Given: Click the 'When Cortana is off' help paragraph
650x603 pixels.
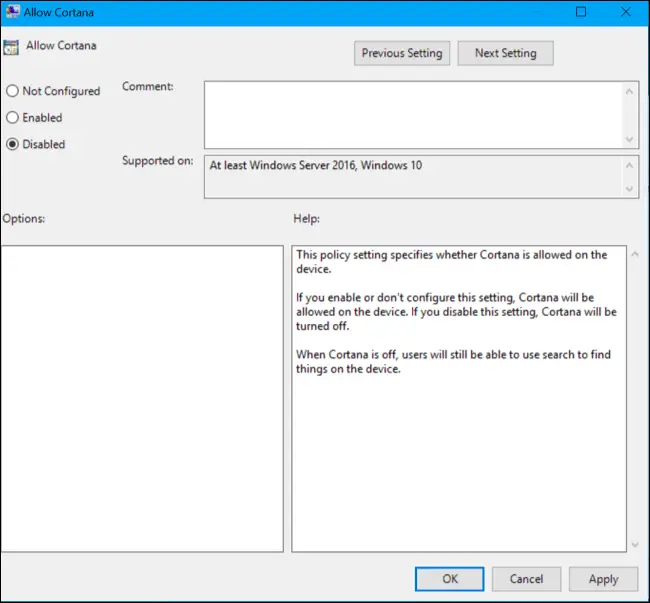Looking at the screenshot, I should click(x=453, y=362).
